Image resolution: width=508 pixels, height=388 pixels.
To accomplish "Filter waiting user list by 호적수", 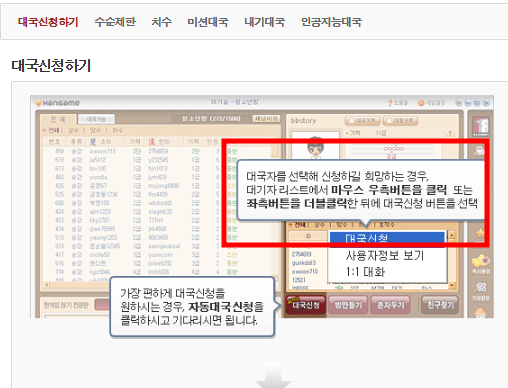I will (x=386, y=225).
